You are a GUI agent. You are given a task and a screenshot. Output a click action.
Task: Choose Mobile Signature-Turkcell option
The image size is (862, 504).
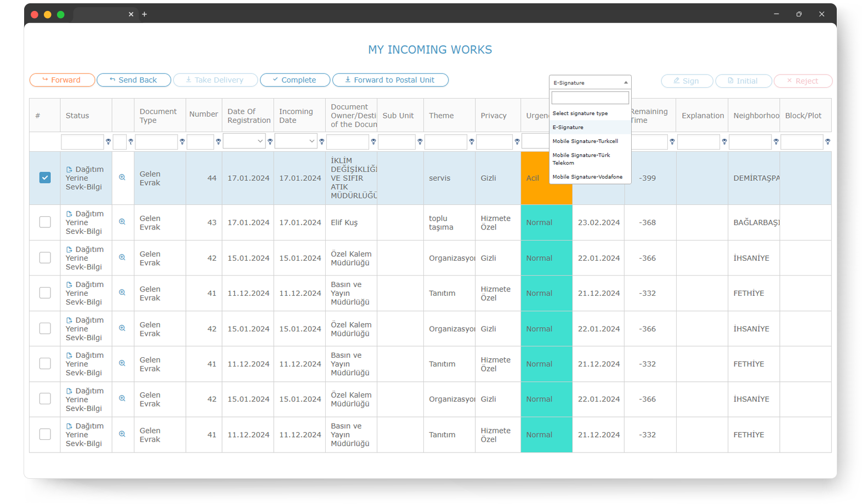click(585, 141)
